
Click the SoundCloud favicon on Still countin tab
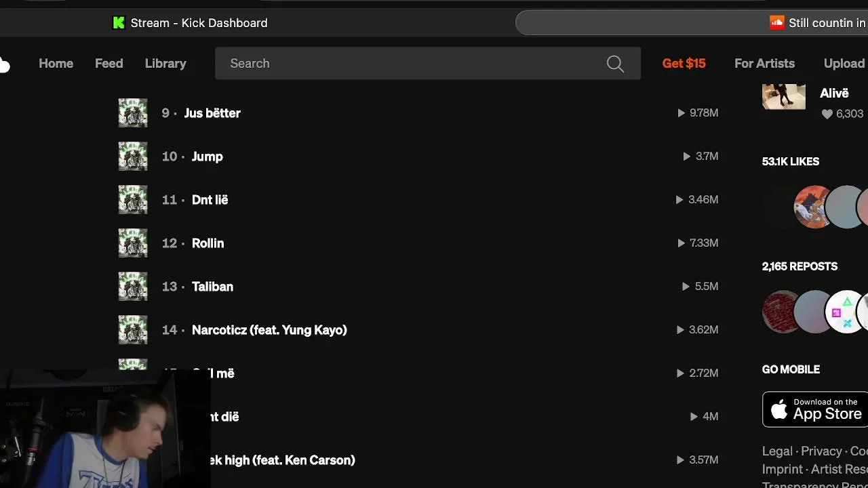776,23
